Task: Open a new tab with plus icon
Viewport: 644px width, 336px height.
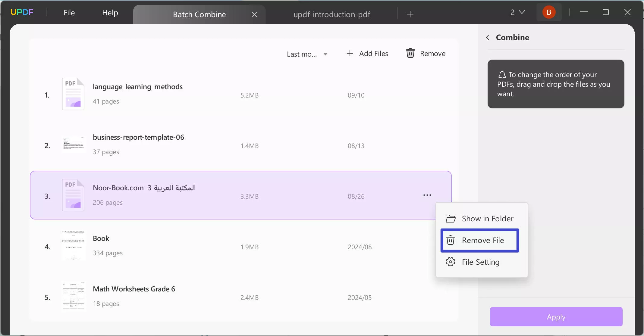Action: click(410, 14)
